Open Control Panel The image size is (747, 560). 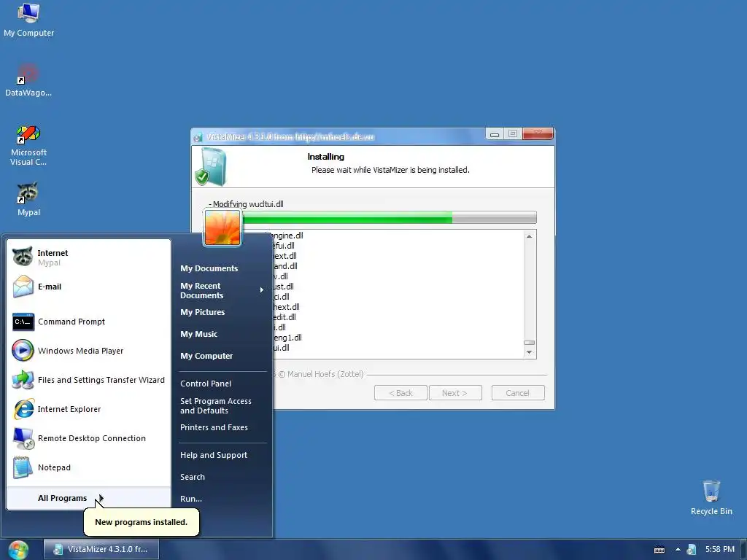click(x=206, y=384)
